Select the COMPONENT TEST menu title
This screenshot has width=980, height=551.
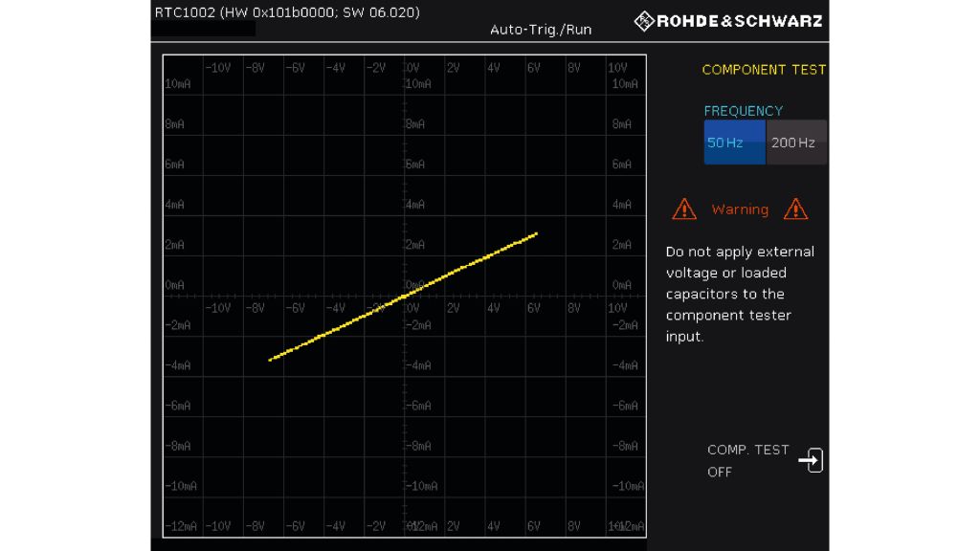tap(763, 70)
